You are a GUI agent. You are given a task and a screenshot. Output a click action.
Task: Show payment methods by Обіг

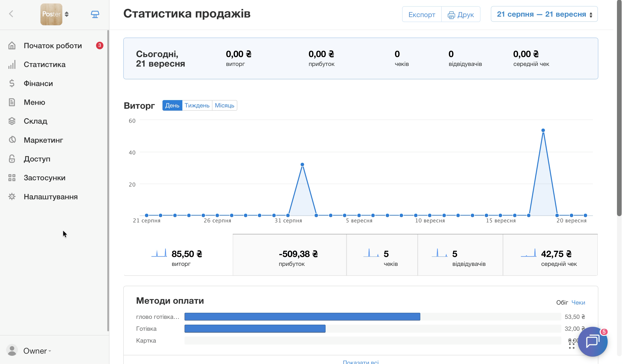coord(562,303)
